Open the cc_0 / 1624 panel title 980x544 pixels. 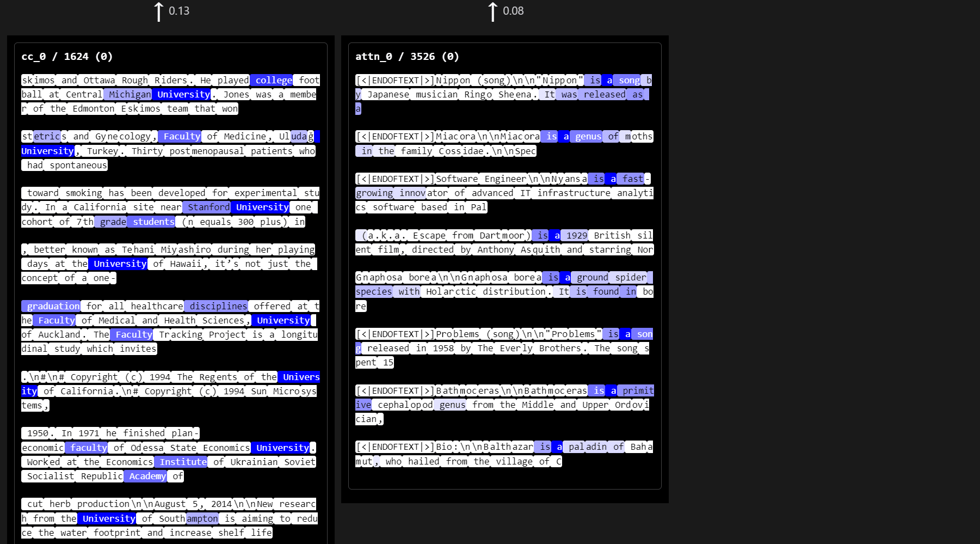[x=67, y=57]
